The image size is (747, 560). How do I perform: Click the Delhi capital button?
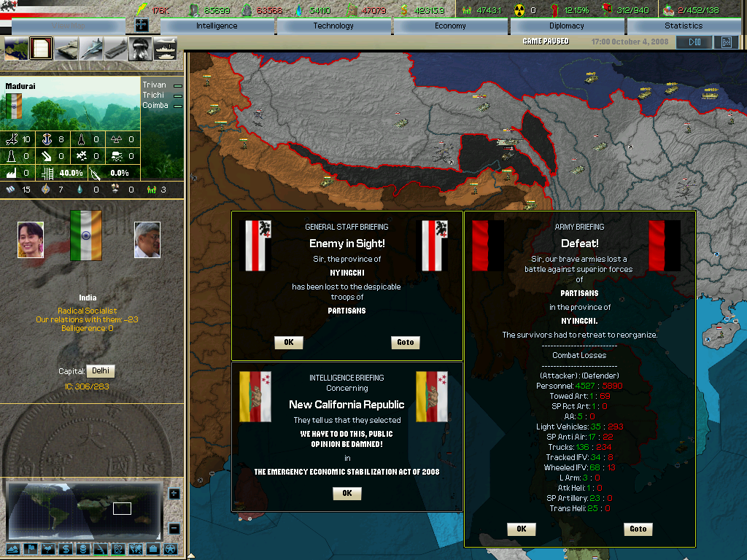pos(100,371)
